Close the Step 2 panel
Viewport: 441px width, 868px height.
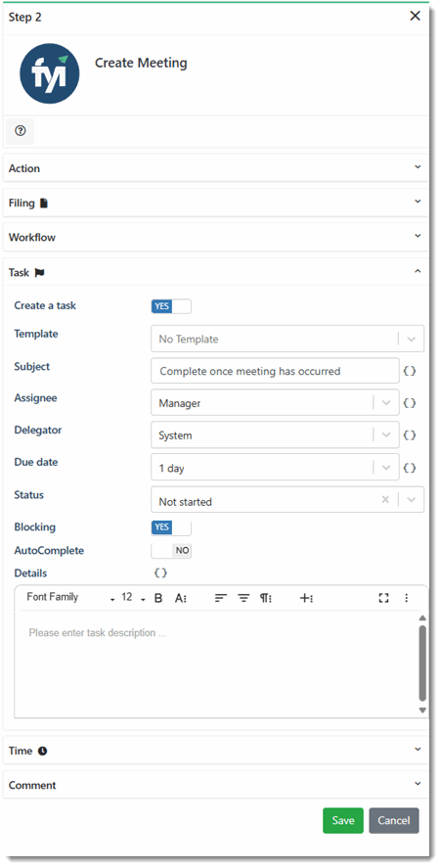pos(415,16)
